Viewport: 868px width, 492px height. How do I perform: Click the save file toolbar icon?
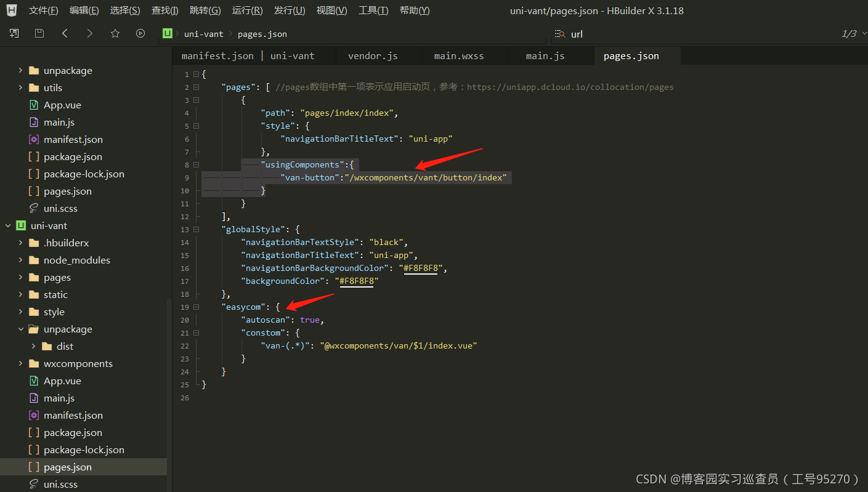[39, 33]
